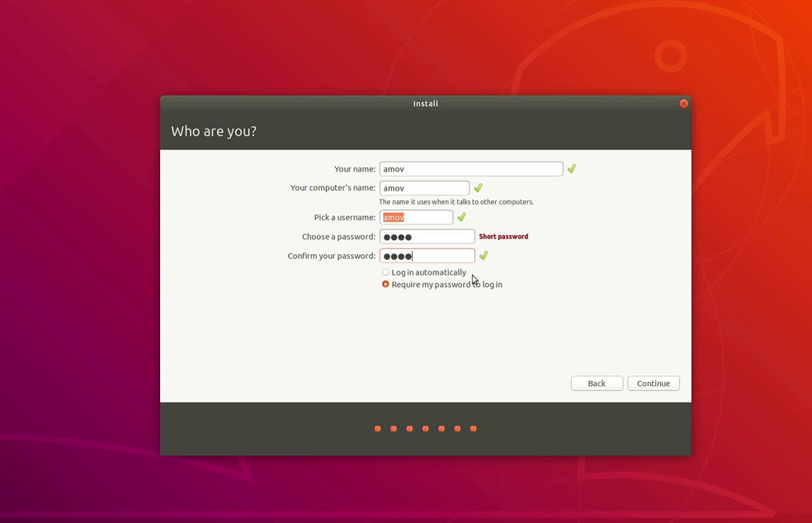Proceed with the Continue button
The height and width of the screenshot is (523, 812).
pos(653,384)
